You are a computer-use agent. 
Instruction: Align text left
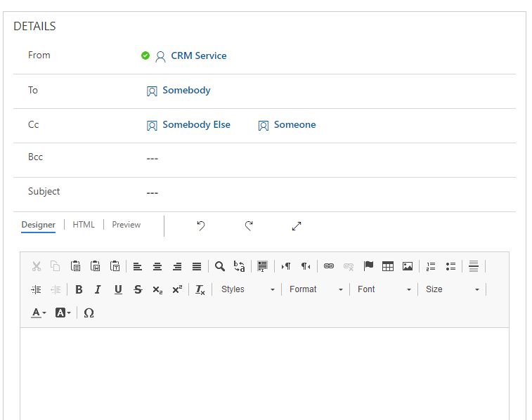(138, 266)
